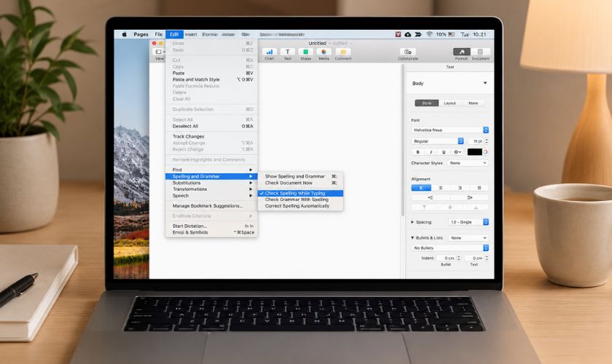The width and height of the screenshot is (612, 364).
Task: Toggle Check Grammar With Spelling
Action: coord(300,199)
